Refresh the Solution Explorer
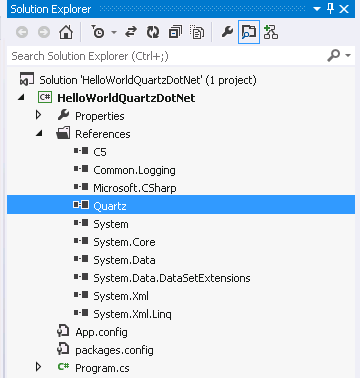This screenshot has height=378, width=360. pyautogui.click(x=153, y=32)
